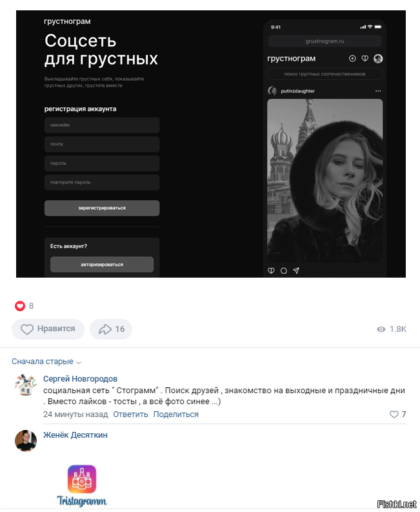Click the share arrow with 16
The height and width of the screenshot is (512, 420).
(111, 329)
